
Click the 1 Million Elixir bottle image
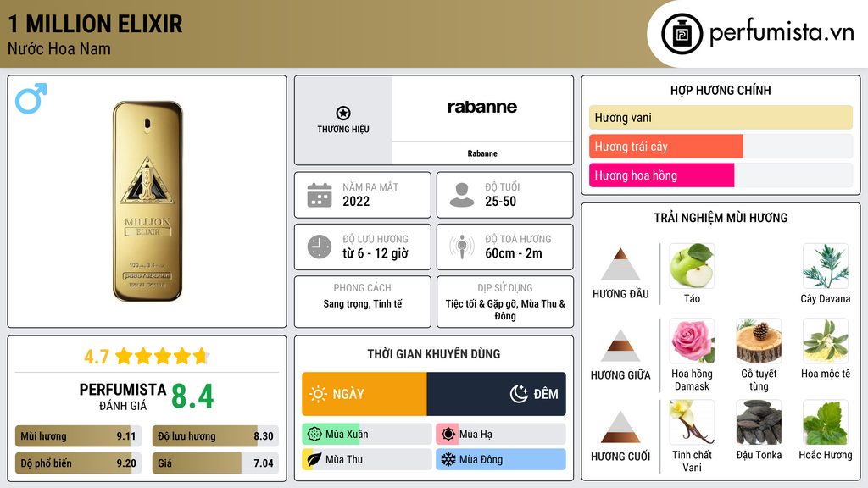pyautogui.click(x=147, y=201)
